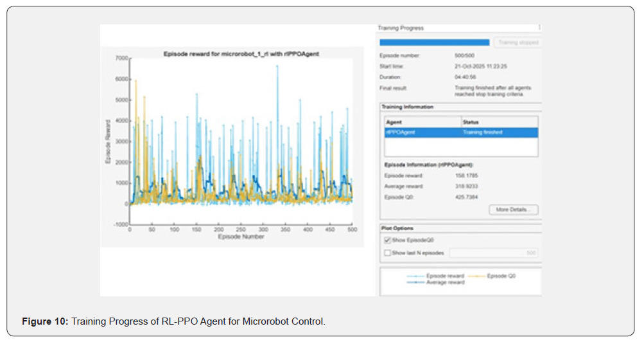
Task: Click the 7000 y-axis tick label
Action: tap(122, 59)
